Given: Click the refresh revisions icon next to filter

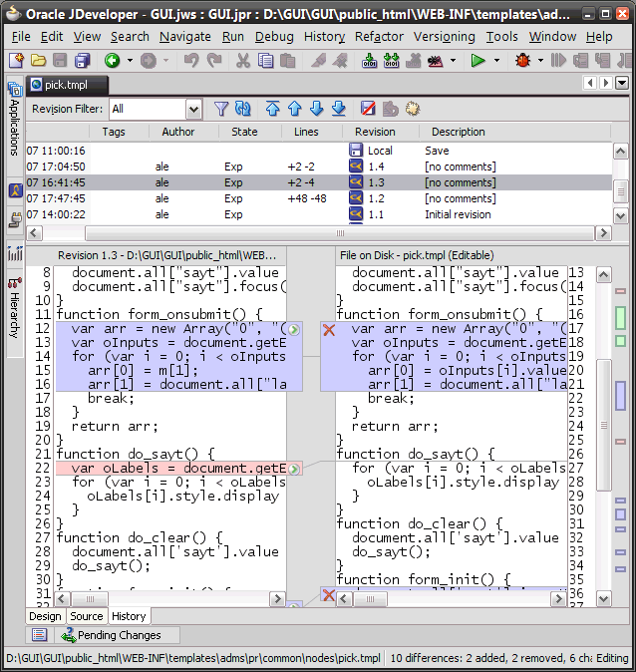Looking at the screenshot, I should (242, 109).
